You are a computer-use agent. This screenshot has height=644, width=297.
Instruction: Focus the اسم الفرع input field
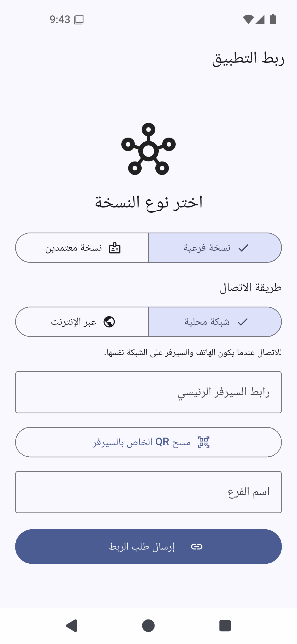pyautogui.click(x=148, y=492)
